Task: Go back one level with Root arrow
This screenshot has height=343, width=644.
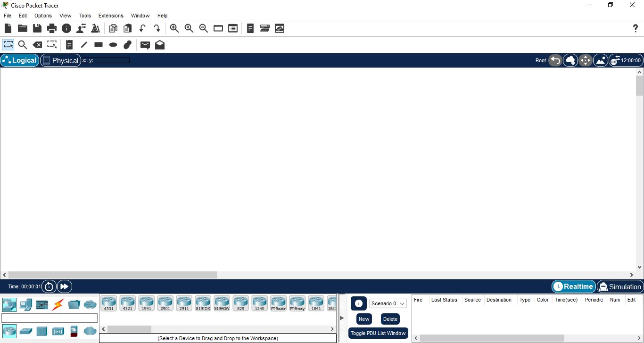Action: [x=555, y=60]
